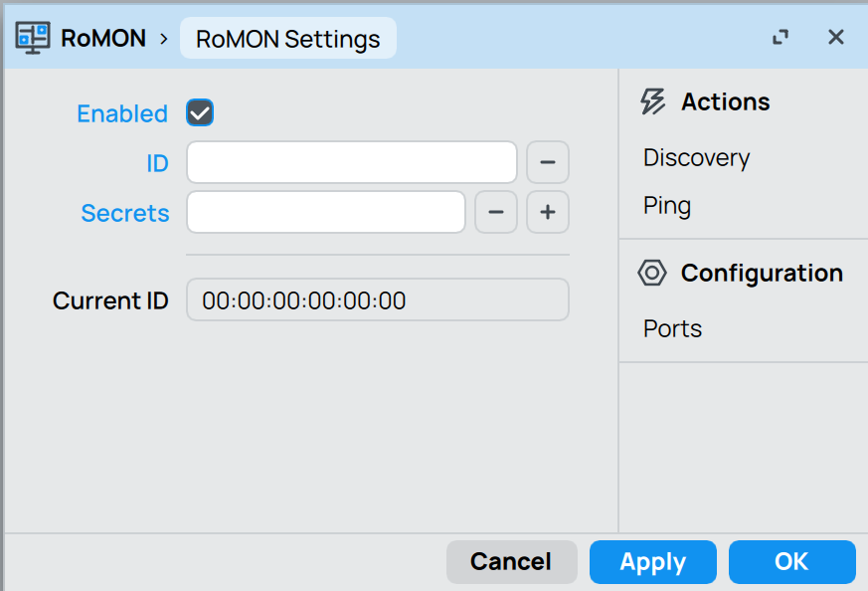Select the RoMON Settings tab
The width and height of the screenshot is (868, 591).
tap(287, 38)
